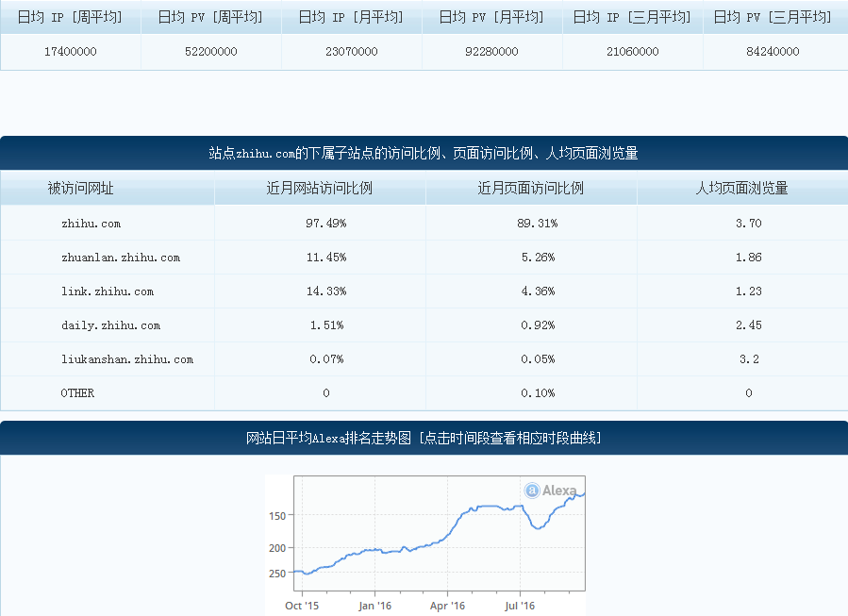Click the 250 rank axis label
Viewport: 848px width, 616px height.
[x=277, y=574]
